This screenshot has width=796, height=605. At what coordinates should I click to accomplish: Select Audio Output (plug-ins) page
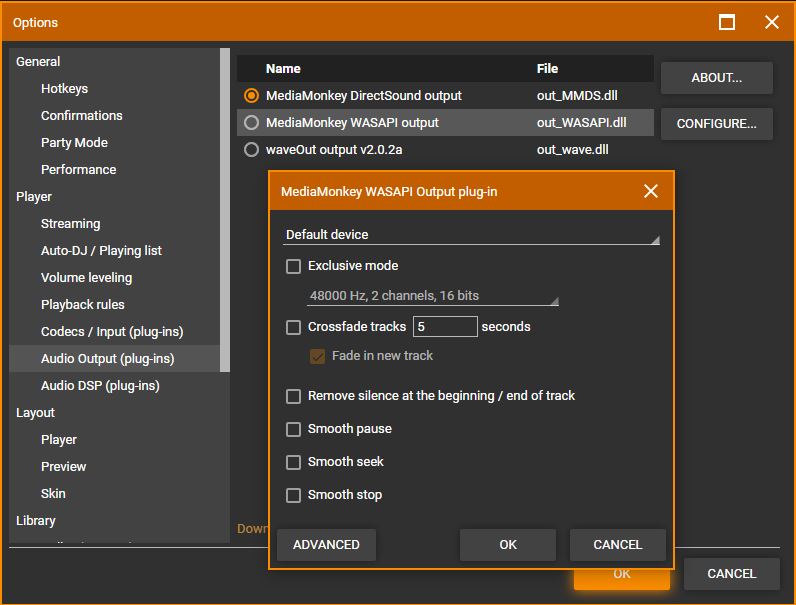[x=108, y=358]
